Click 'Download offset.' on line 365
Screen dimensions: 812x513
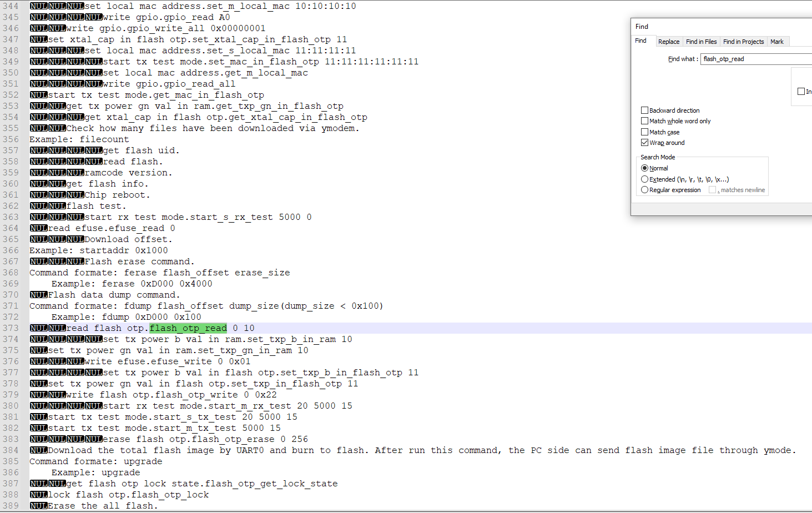coord(128,239)
